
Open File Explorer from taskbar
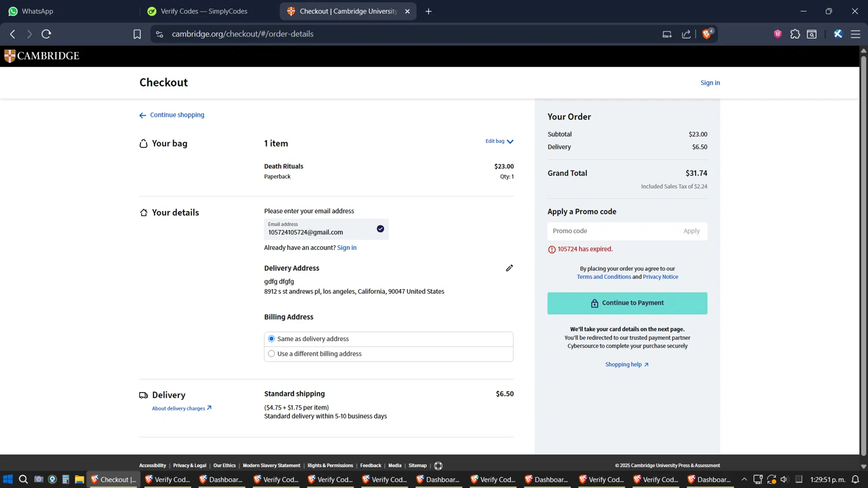tap(79, 479)
